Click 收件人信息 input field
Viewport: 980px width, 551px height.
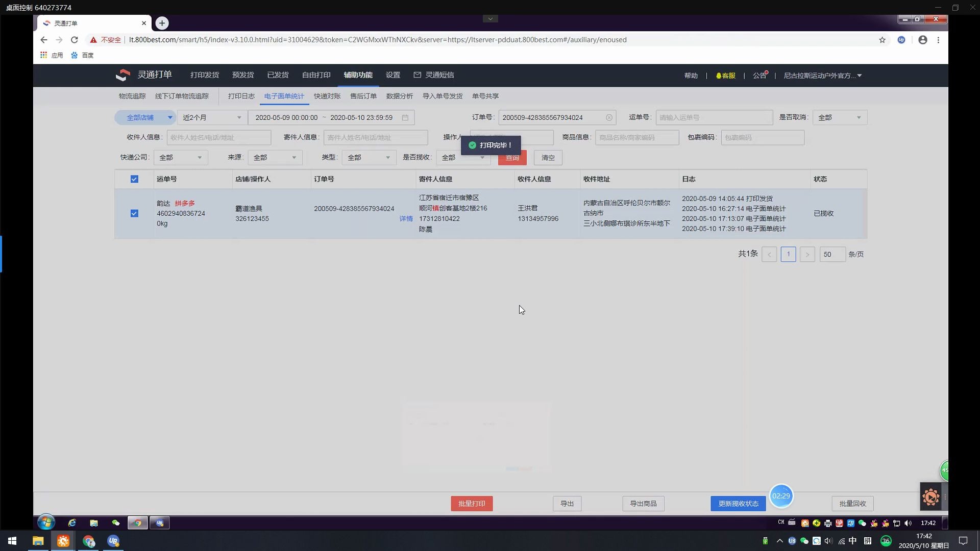[219, 137]
